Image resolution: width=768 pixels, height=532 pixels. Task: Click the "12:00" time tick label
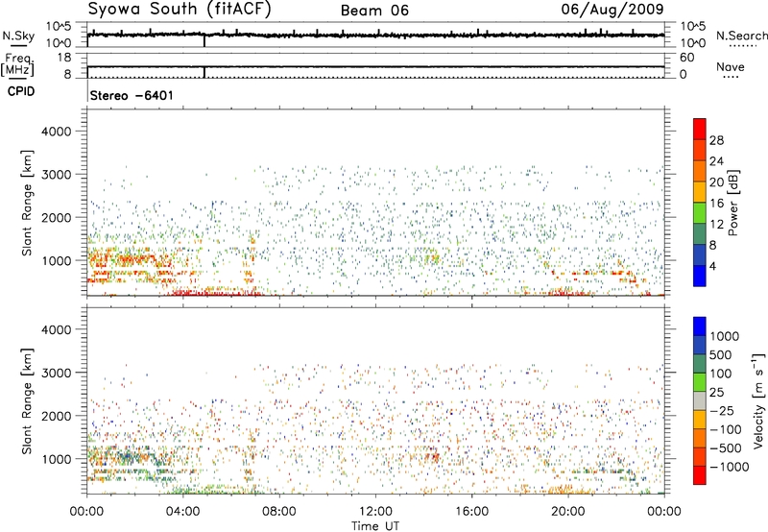[375, 512]
